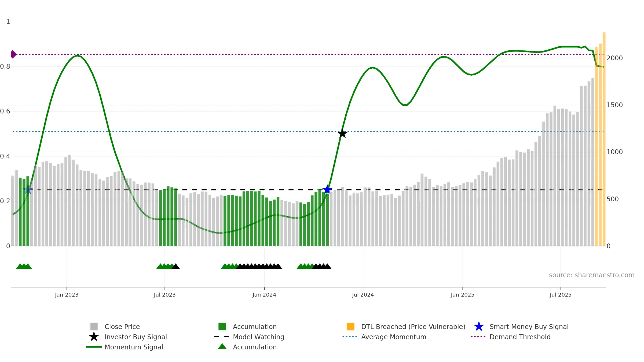Click the source: sharemaestro.com text
Image resolution: width=644 pixels, height=362 pixels.
pyautogui.click(x=592, y=275)
